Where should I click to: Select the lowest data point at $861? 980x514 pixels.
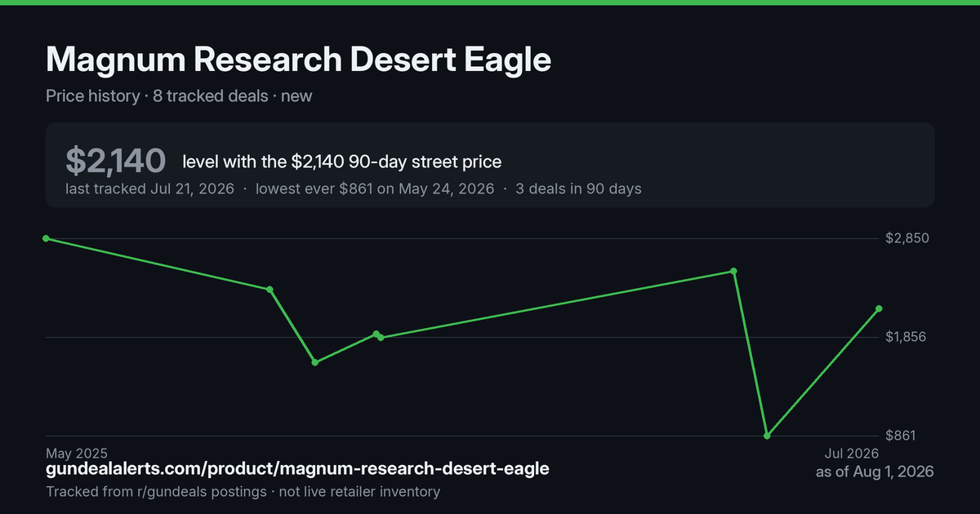tap(767, 436)
